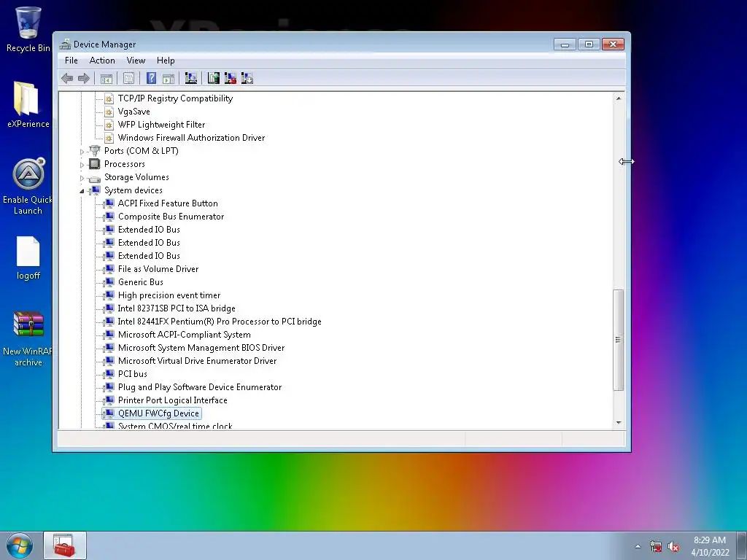Image resolution: width=747 pixels, height=560 pixels.
Task: Select the eXPerience folder on desktop
Action: coord(28,105)
